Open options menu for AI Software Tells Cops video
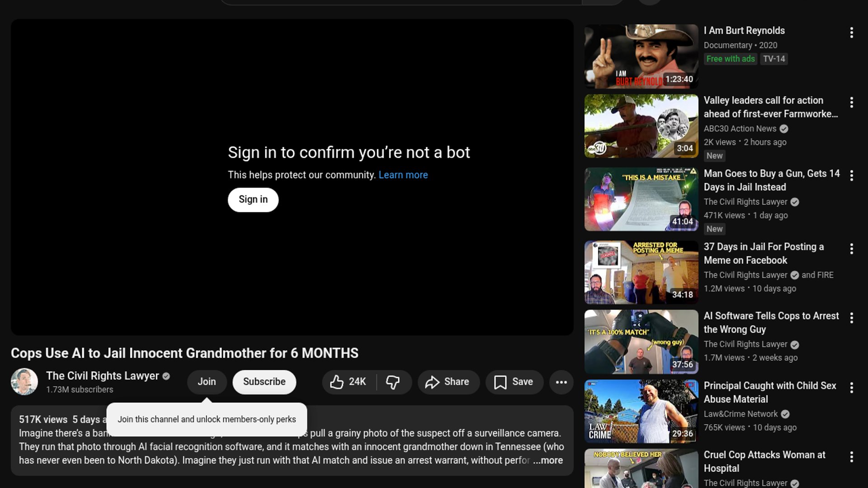Image resolution: width=868 pixels, height=488 pixels. click(851, 318)
